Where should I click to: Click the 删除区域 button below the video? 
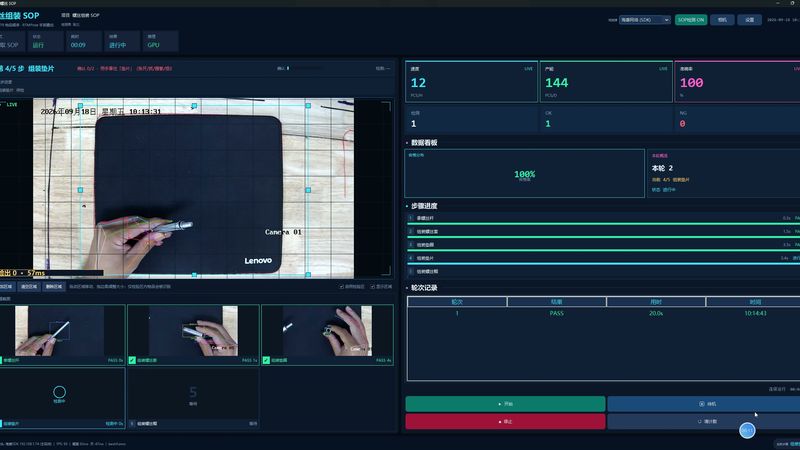tap(54, 287)
